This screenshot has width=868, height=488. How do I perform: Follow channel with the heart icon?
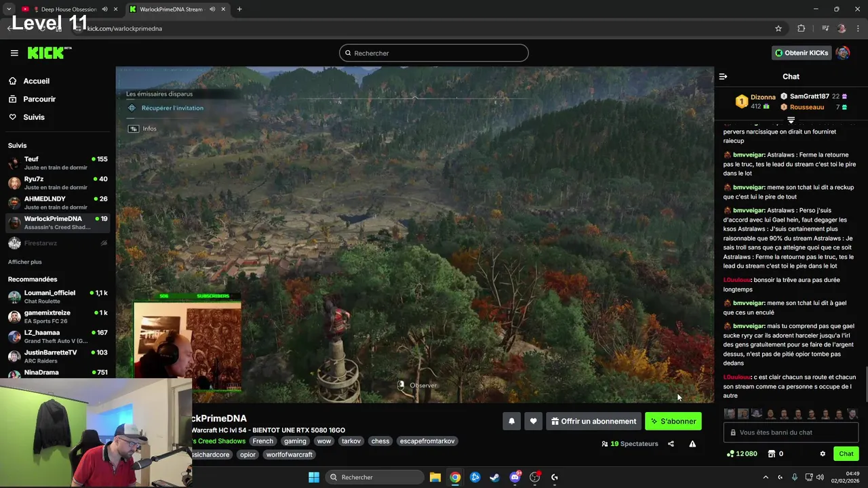click(533, 422)
